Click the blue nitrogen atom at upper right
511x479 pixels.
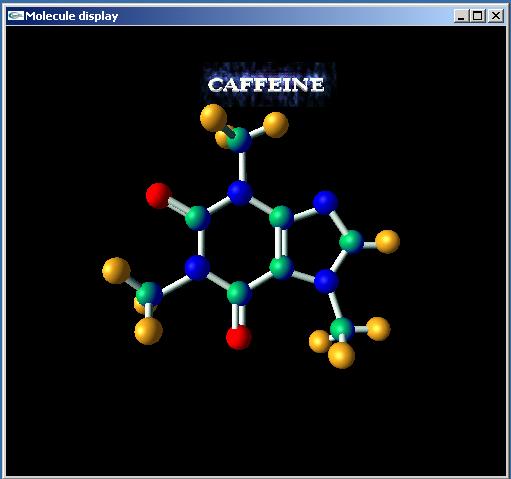(326, 203)
